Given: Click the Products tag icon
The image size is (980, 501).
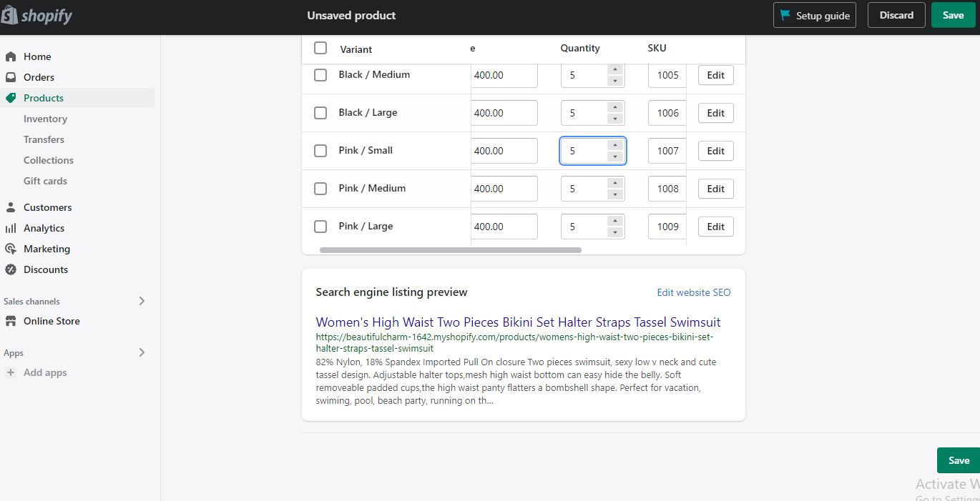Looking at the screenshot, I should click(11, 98).
